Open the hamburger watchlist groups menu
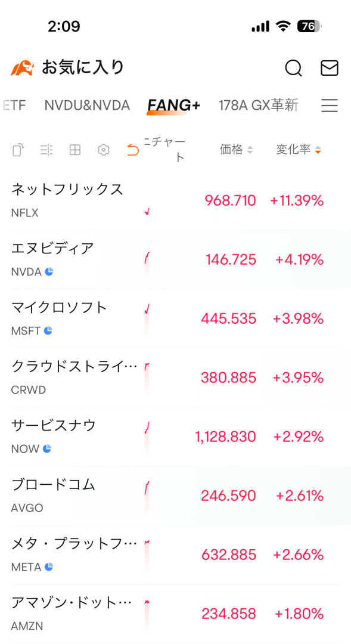351x644 pixels. coord(329,106)
